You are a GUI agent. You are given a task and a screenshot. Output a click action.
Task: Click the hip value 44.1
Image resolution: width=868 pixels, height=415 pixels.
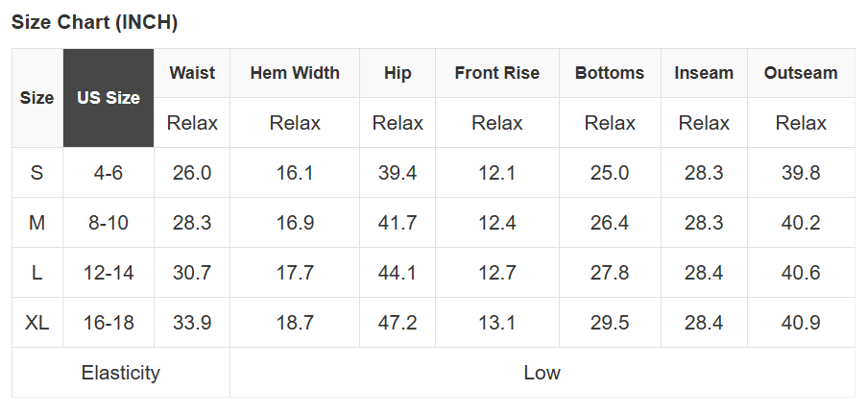tap(398, 273)
